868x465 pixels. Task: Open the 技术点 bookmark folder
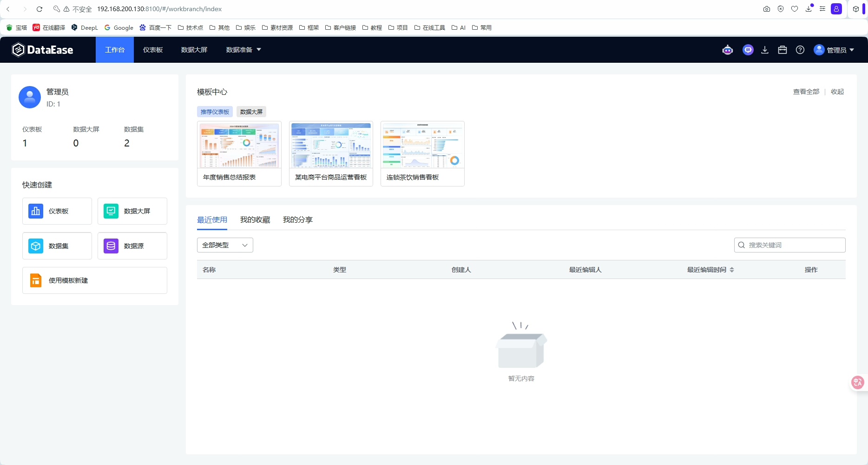click(x=191, y=28)
